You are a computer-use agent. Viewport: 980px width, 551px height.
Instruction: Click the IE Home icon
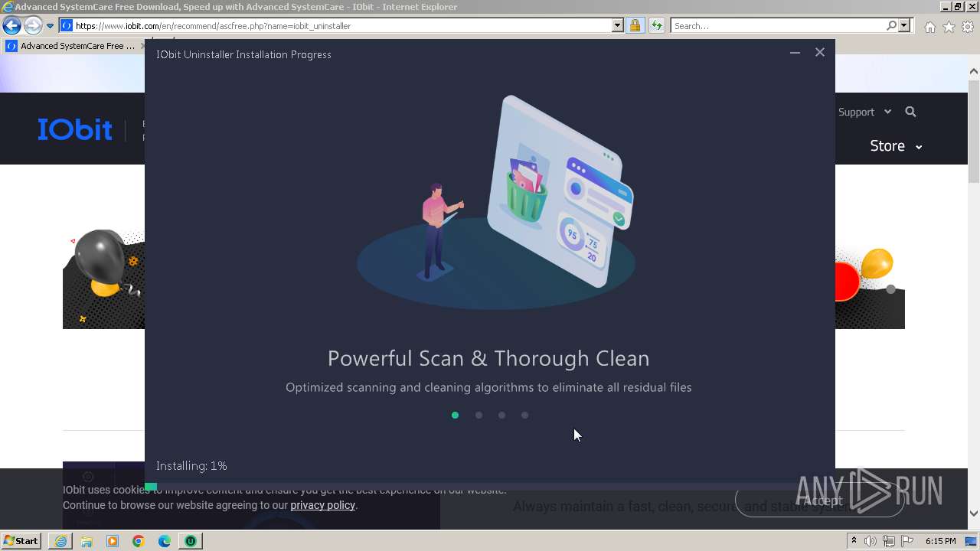click(929, 27)
